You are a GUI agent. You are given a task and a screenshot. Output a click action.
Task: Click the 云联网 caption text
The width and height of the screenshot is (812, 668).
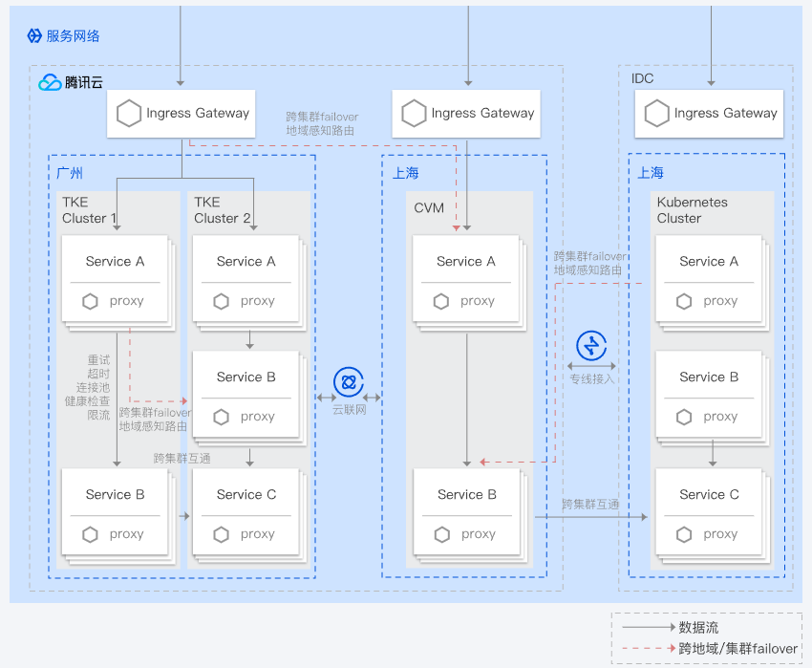click(349, 410)
